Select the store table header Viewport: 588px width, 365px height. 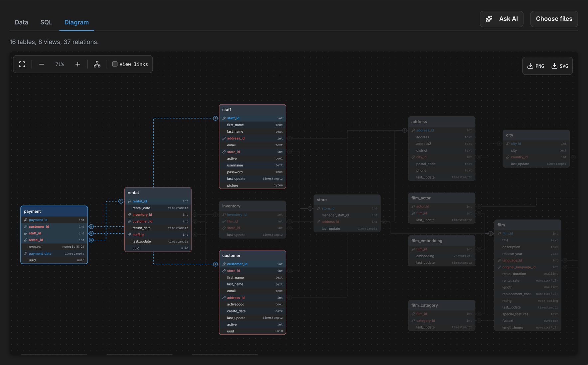[x=347, y=200]
